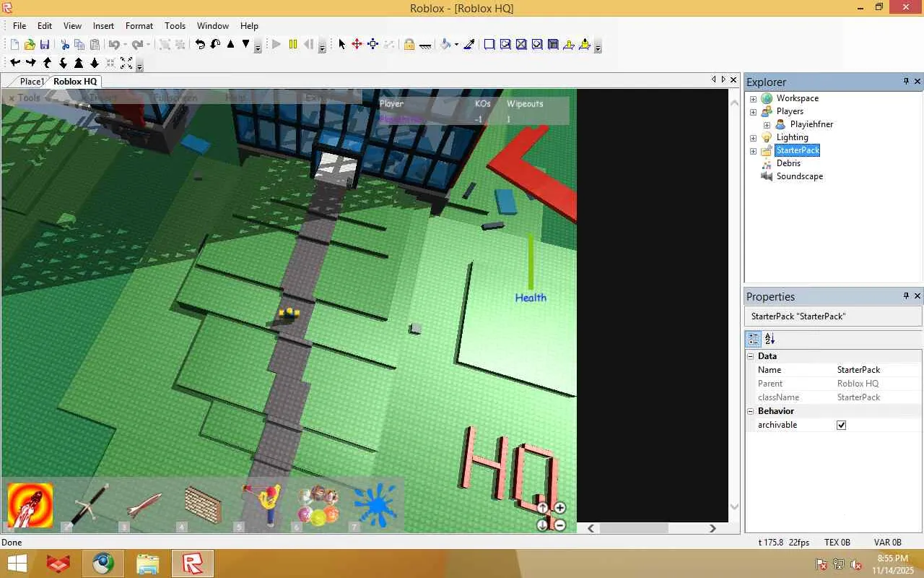The image size is (924, 578).
Task: Toggle the archivable checkbox
Action: (841, 425)
